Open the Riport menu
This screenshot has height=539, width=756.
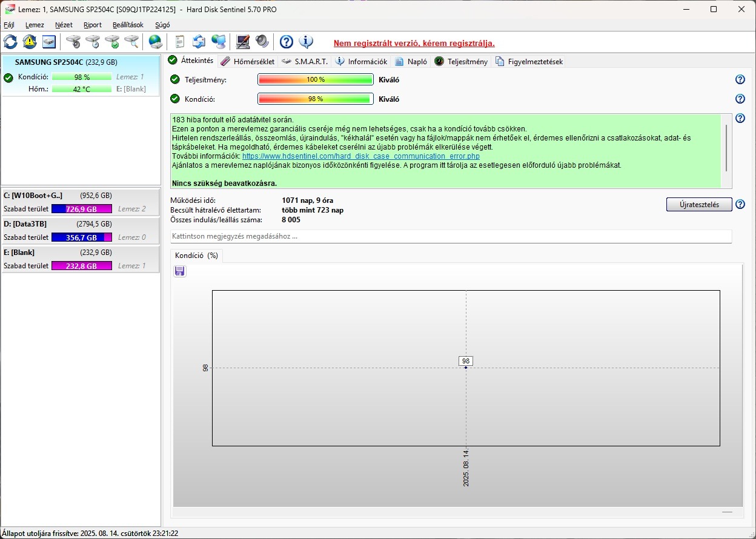(x=93, y=25)
